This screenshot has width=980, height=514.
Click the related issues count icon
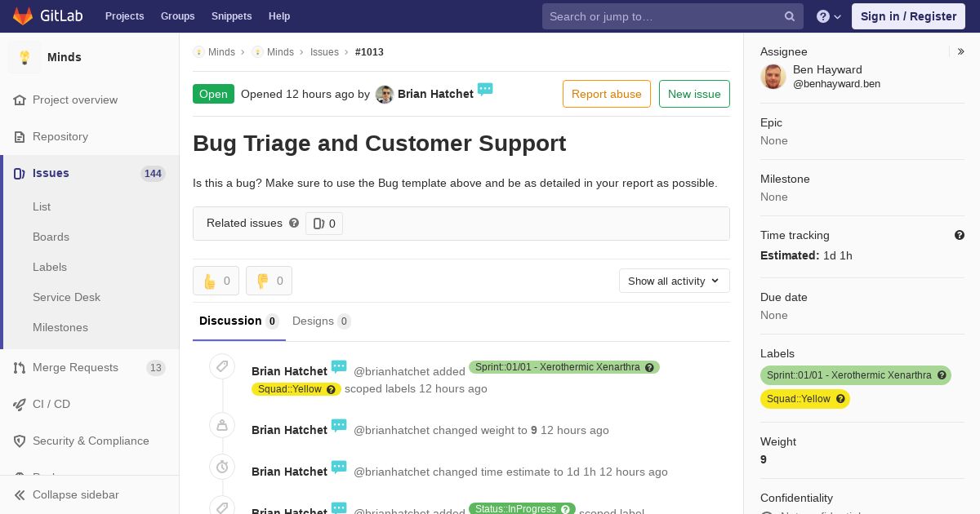pos(319,224)
